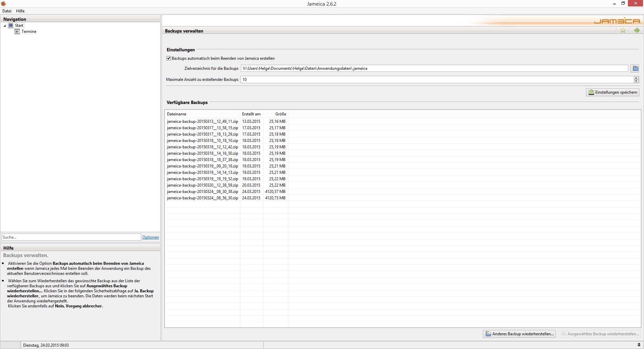644x349 pixels.
Task: Sort backups by Größe column header
Action: click(280, 114)
